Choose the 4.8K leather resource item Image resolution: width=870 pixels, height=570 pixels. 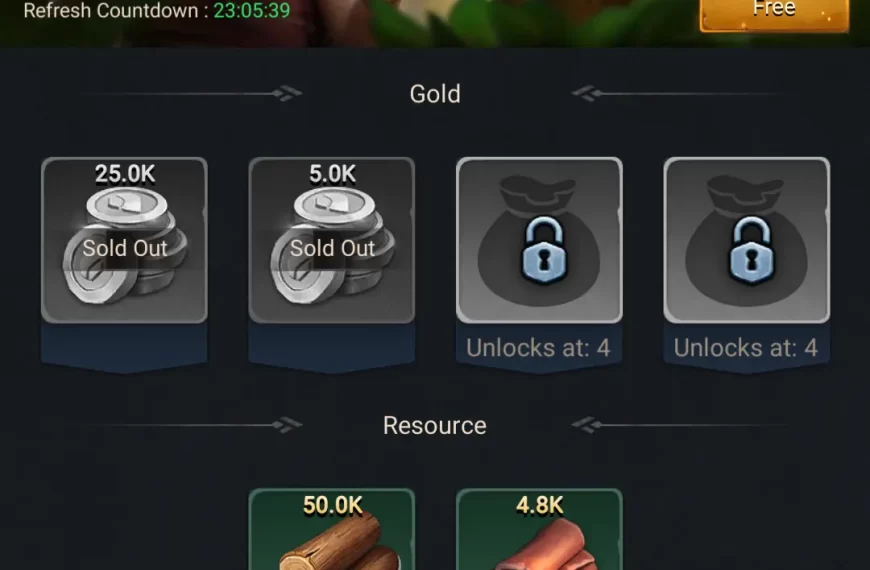pos(539,529)
